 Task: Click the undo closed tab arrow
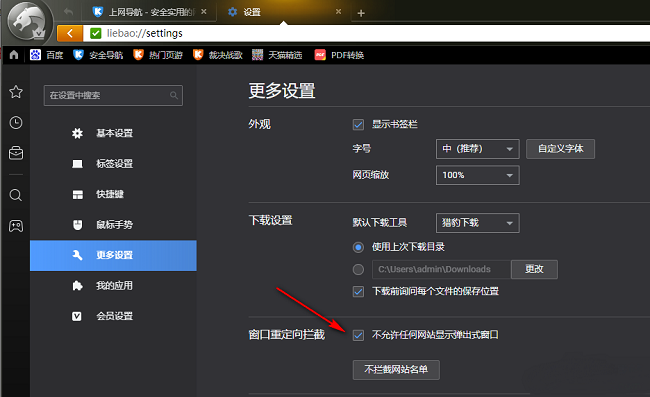pyautogui.click(x=68, y=12)
